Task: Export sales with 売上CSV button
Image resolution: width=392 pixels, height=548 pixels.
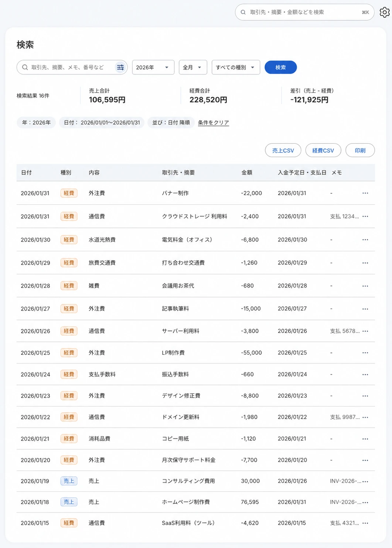Action: pyautogui.click(x=283, y=150)
